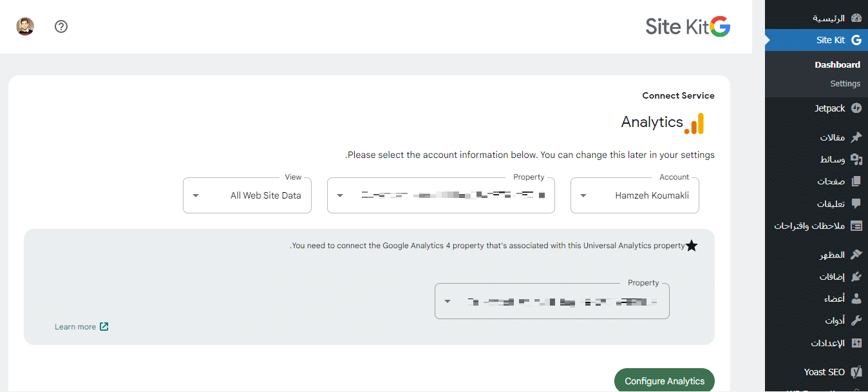
Task: Open the Google Analytics 4 Property dropdown
Action: 552,301
